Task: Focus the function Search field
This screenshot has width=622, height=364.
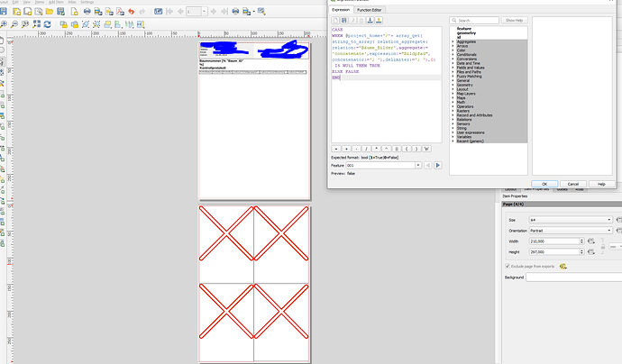Action: tap(474, 20)
